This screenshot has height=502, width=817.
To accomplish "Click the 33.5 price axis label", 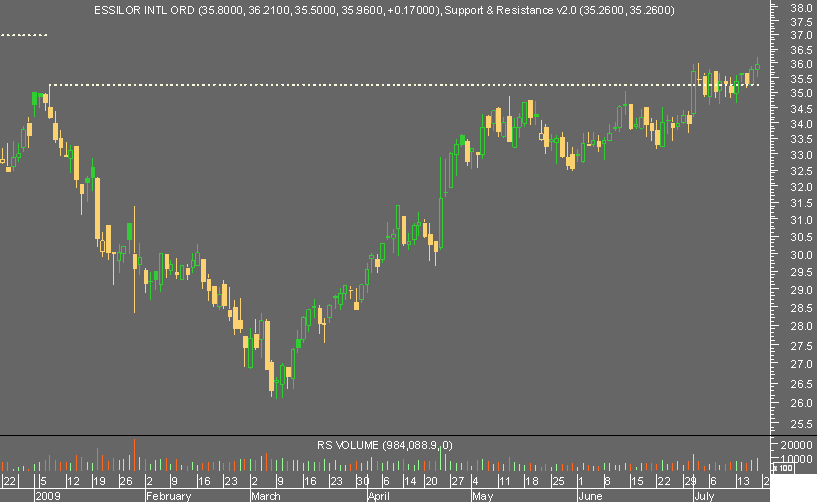I will (x=801, y=139).
